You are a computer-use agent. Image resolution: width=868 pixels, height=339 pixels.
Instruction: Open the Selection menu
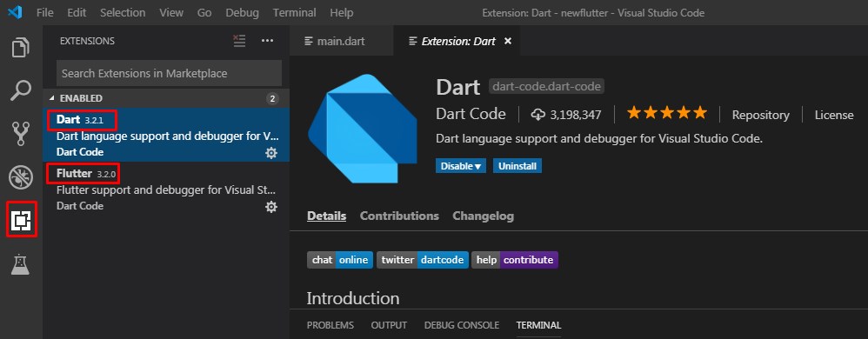coord(123,12)
